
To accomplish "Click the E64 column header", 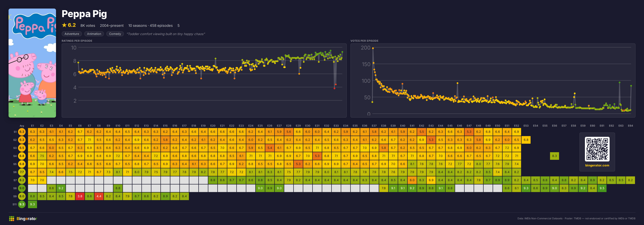I will tap(630, 126).
